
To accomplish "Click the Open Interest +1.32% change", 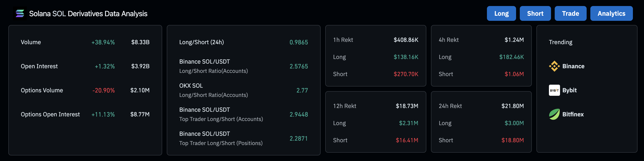I will coord(105,66).
